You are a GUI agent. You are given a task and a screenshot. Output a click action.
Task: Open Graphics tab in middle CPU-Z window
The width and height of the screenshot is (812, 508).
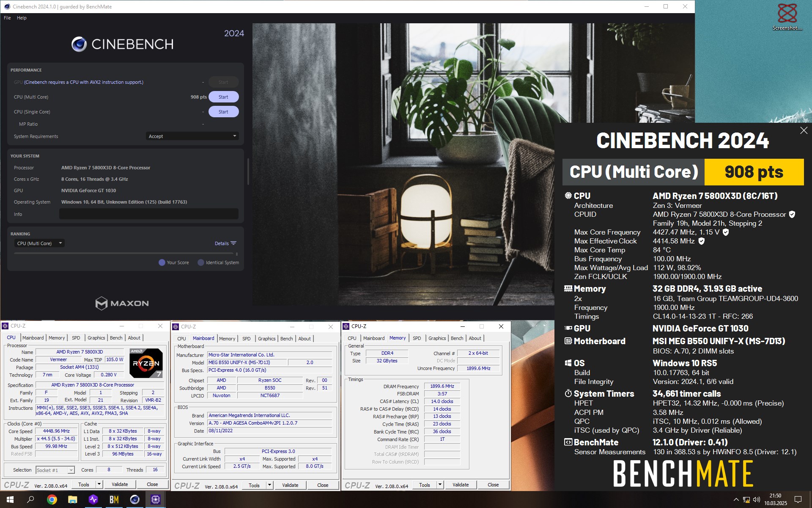tap(266, 339)
